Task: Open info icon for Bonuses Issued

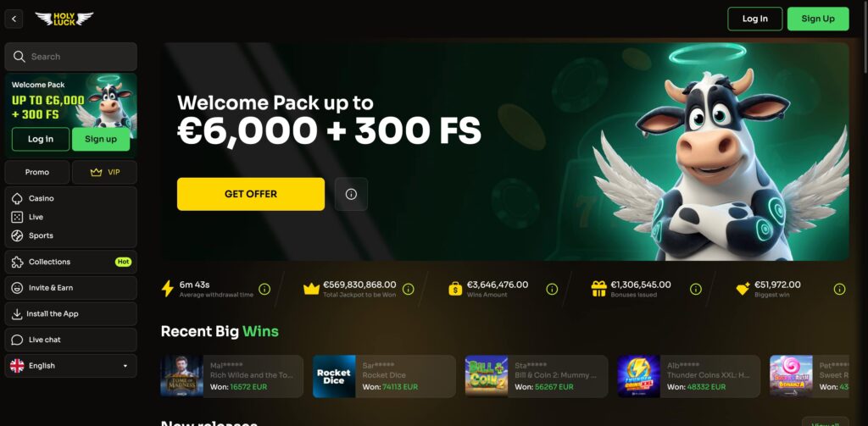Action: coord(696,289)
